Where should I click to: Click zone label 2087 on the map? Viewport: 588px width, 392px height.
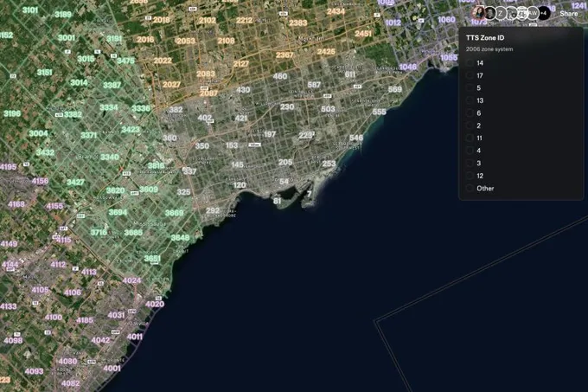[208, 93]
